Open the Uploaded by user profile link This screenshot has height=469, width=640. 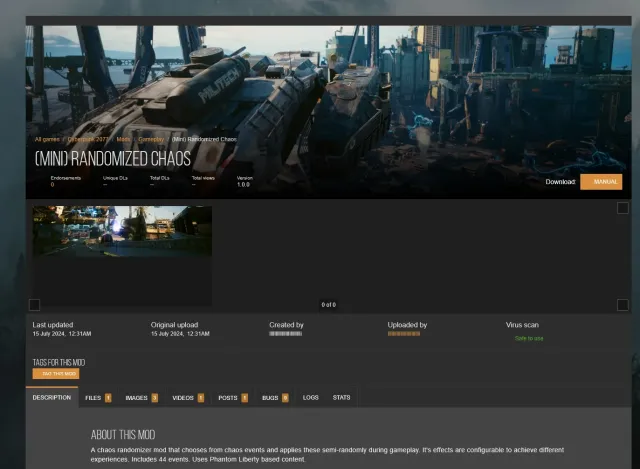click(404, 334)
